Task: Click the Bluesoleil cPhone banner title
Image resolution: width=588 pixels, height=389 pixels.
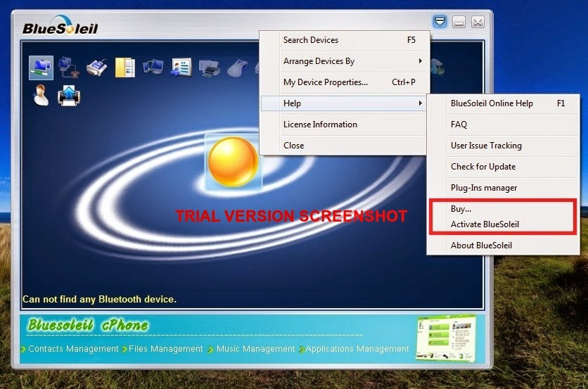Action: [88, 325]
